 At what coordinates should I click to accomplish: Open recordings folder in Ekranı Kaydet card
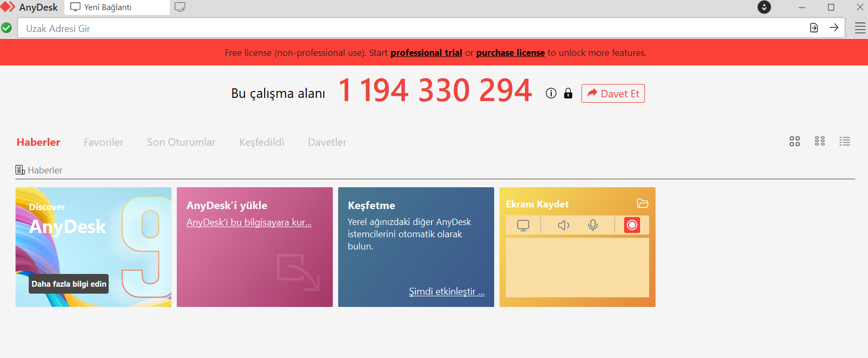tap(643, 204)
